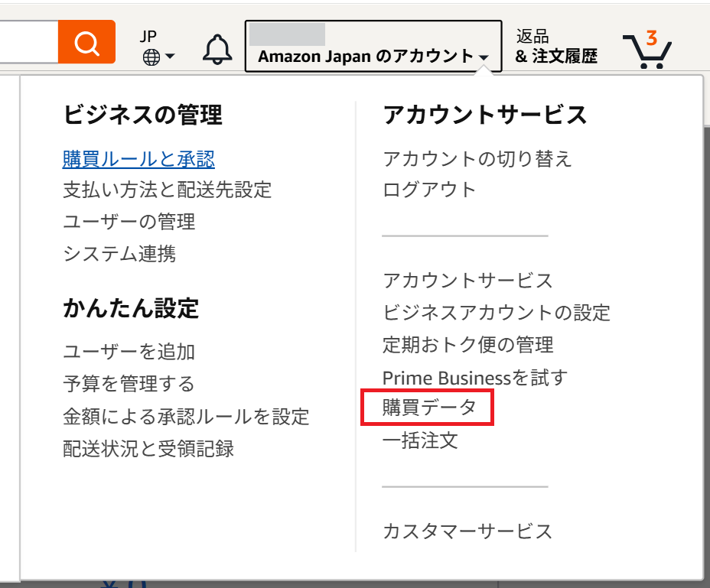Image resolution: width=710 pixels, height=588 pixels.
Task: Open アカウントサービス link below divider
Action: click(467, 281)
